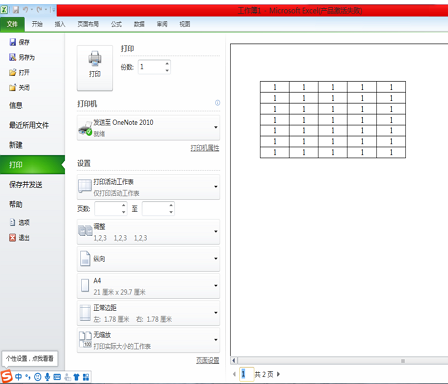The height and width of the screenshot is (384, 448).
Task: Click 退出 to exit Excel
Action: coord(19,238)
